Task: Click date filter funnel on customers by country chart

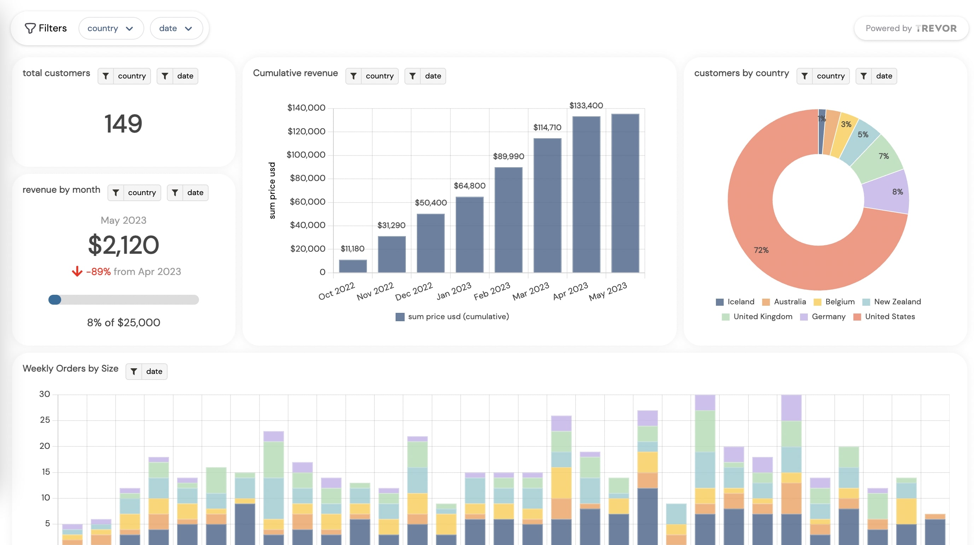Action: [x=864, y=76]
